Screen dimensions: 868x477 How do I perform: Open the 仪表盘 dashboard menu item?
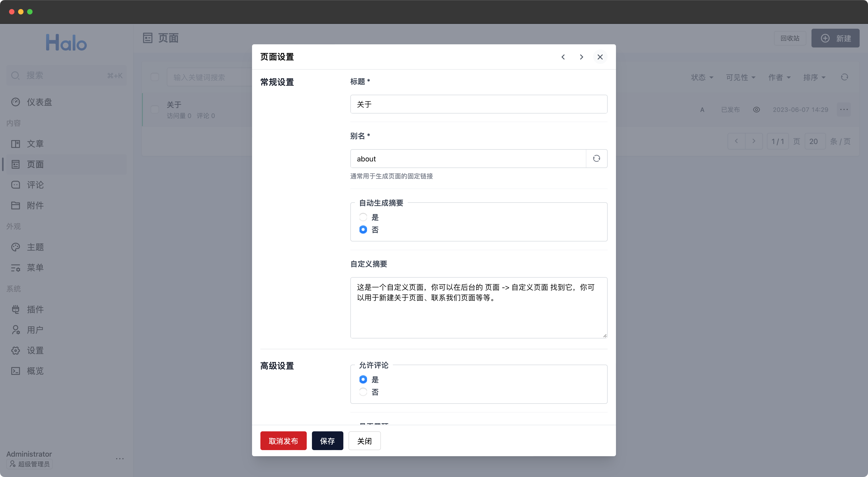tap(66, 102)
